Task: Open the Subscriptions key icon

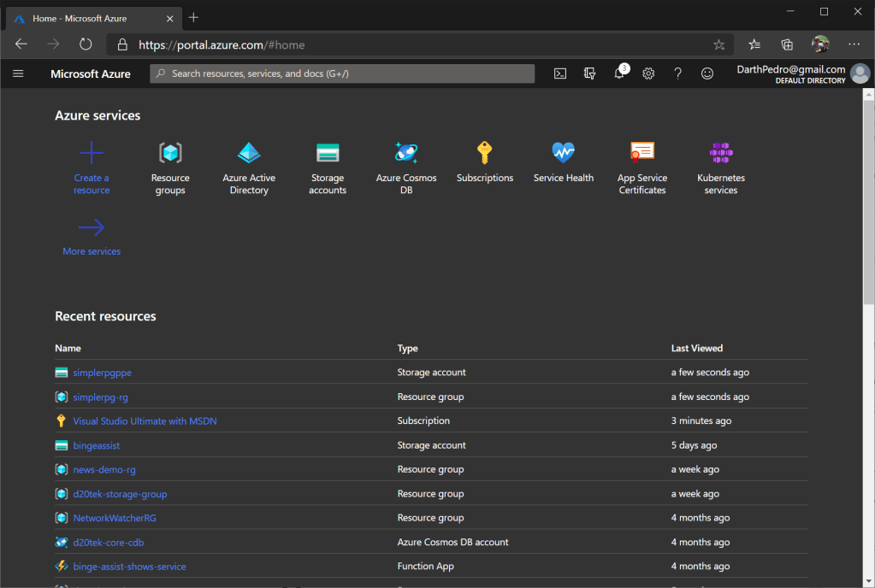Action: coord(485,154)
